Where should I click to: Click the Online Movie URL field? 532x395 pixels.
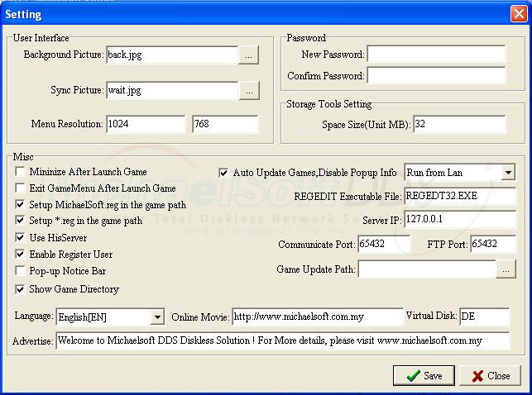click(318, 316)
